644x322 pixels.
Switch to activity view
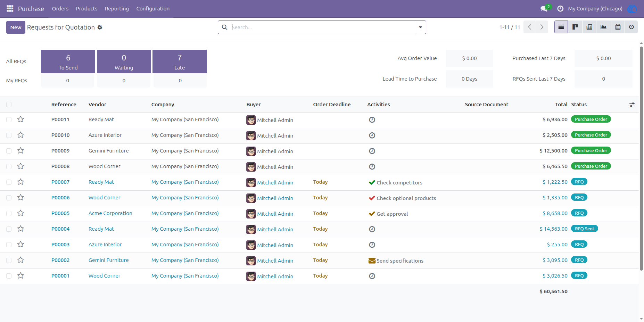(x=631, y=27)
